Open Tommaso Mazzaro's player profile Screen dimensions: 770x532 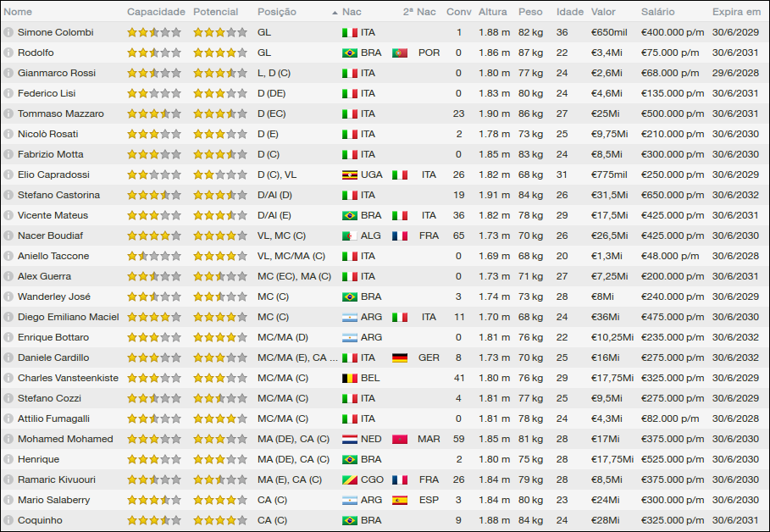(60, 114)
